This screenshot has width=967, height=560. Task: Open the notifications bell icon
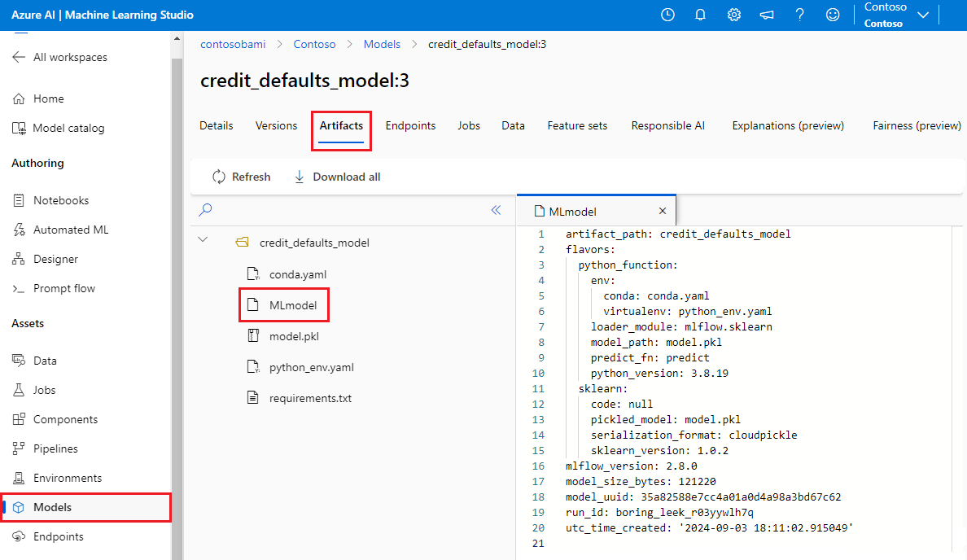click(701, 15)
